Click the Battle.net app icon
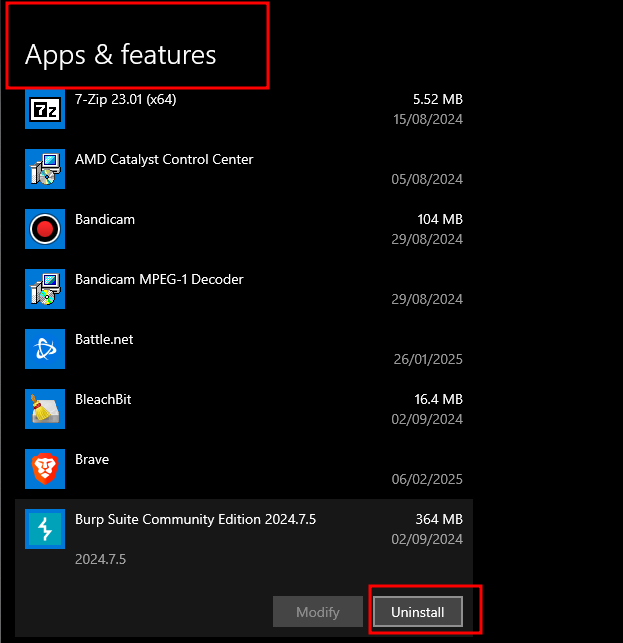 tap(45, 349)
